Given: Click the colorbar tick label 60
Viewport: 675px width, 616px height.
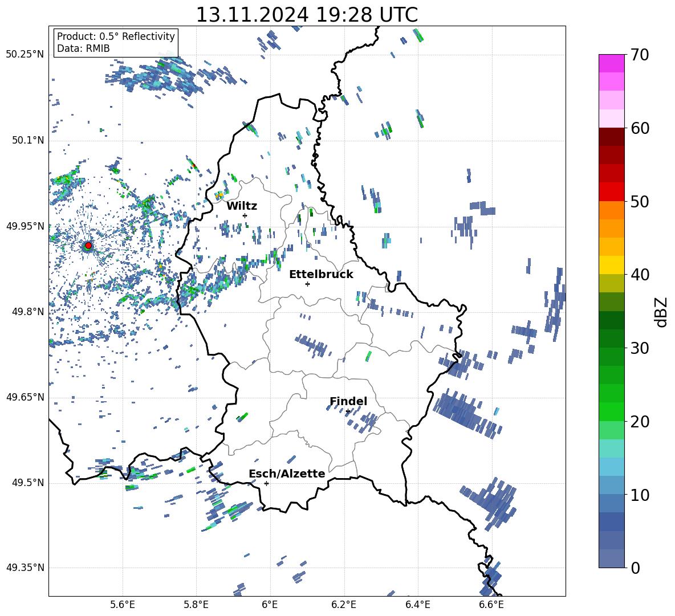Looking at the screenshot, I should coord(640,128).
